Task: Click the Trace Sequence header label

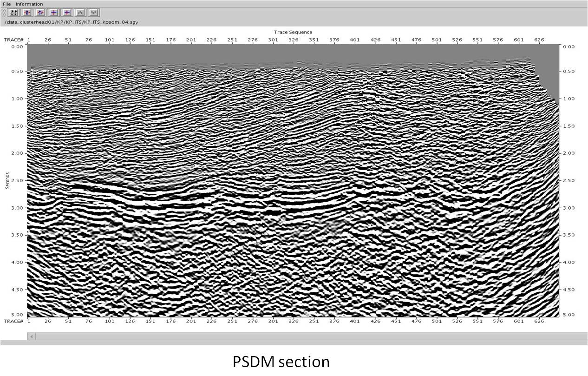Action: 294,32
